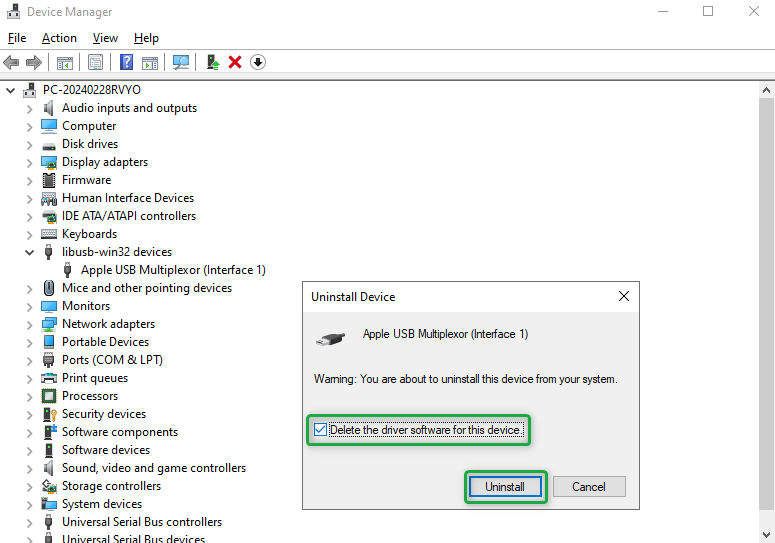Click the scrollbar up arrow
Image resolution: width=775 pixels, height=543 pixels.
pyautogui.click(x=766, y=90)
